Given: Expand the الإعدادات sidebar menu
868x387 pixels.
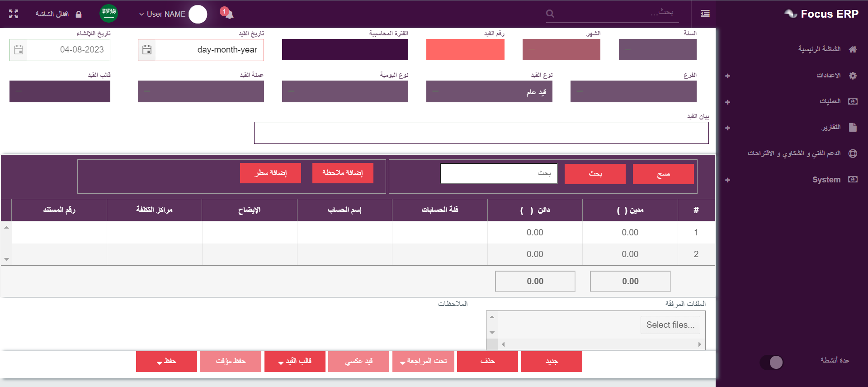Looking at the screenshot, I should pyautogui.click(x=828, y=76).
